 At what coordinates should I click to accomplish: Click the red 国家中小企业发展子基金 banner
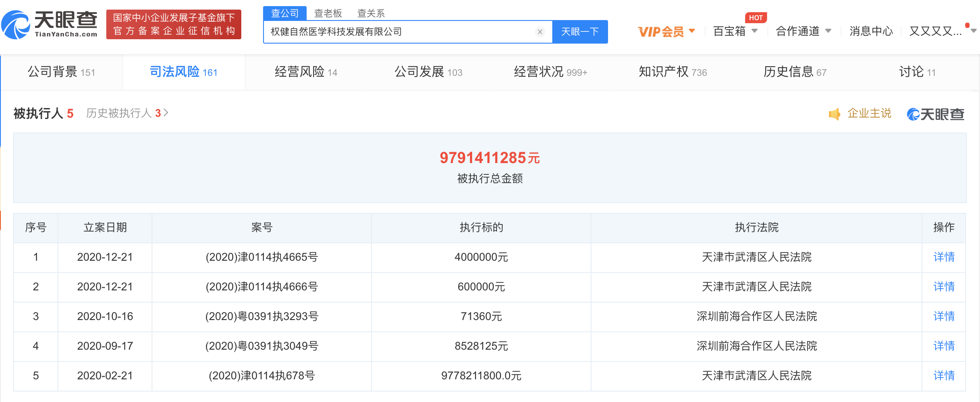(174, 24)
